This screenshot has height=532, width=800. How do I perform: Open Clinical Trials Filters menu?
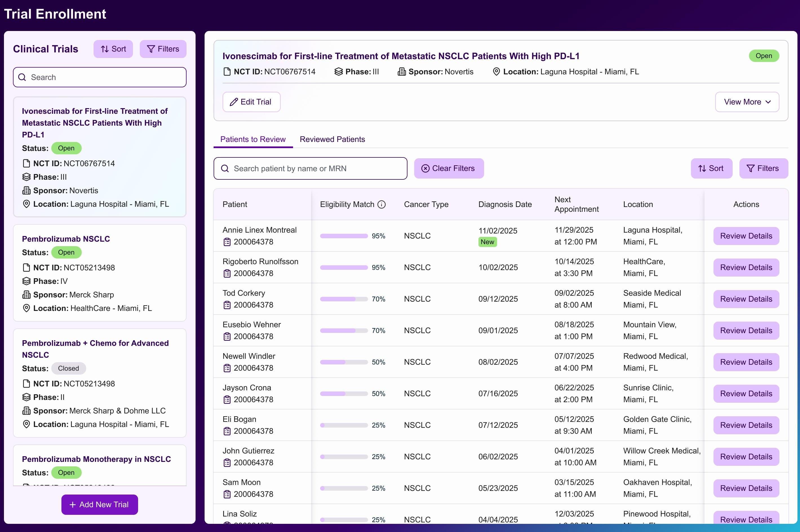tap(163, 49)
